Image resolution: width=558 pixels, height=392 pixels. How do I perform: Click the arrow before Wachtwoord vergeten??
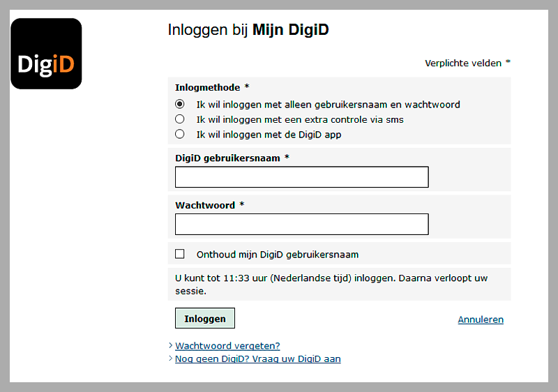pyautogui.click(x=170, y=345)
